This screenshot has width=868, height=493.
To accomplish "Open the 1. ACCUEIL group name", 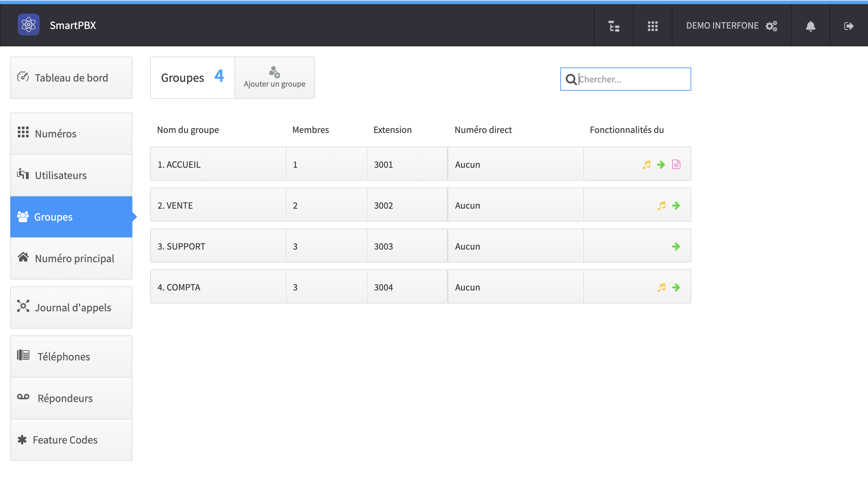I will (x=179, y=165).
